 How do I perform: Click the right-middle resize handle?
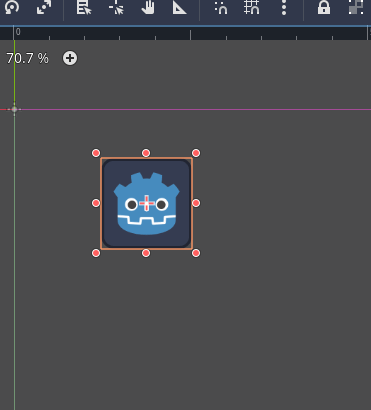[x=196, y=203]
